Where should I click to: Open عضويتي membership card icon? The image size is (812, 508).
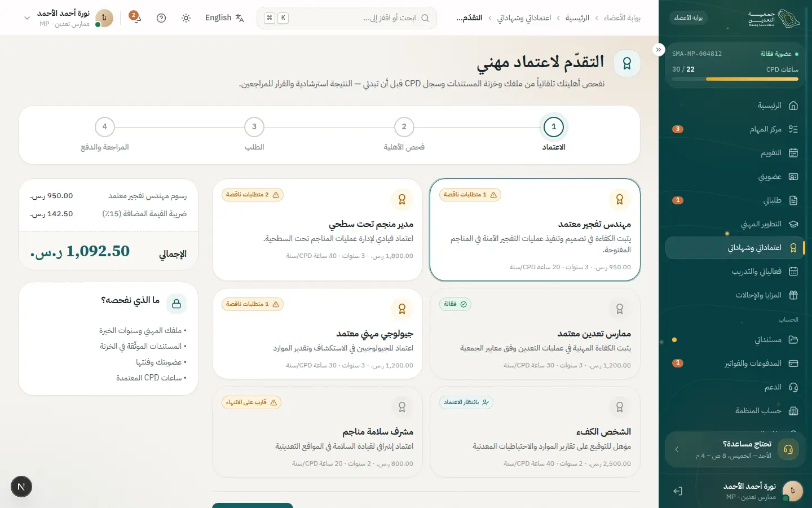[793, 177]
